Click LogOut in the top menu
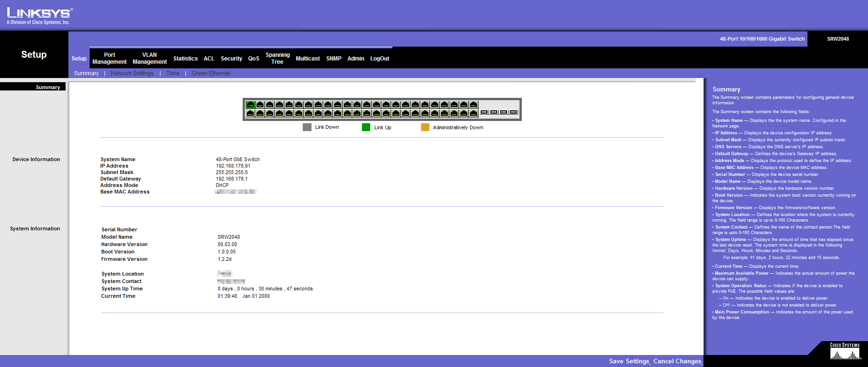Viewport: 868px width, 367px height. pyautogui.click(x=379, y=59)
